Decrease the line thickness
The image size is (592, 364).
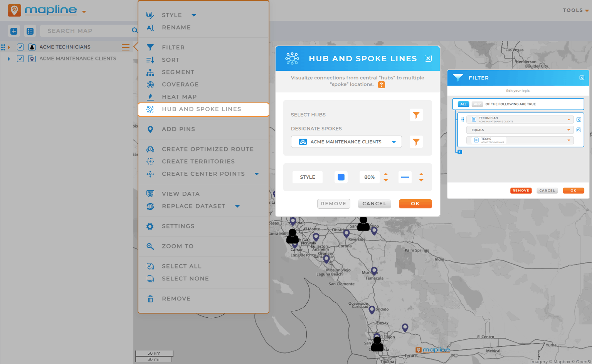[421, 180]
